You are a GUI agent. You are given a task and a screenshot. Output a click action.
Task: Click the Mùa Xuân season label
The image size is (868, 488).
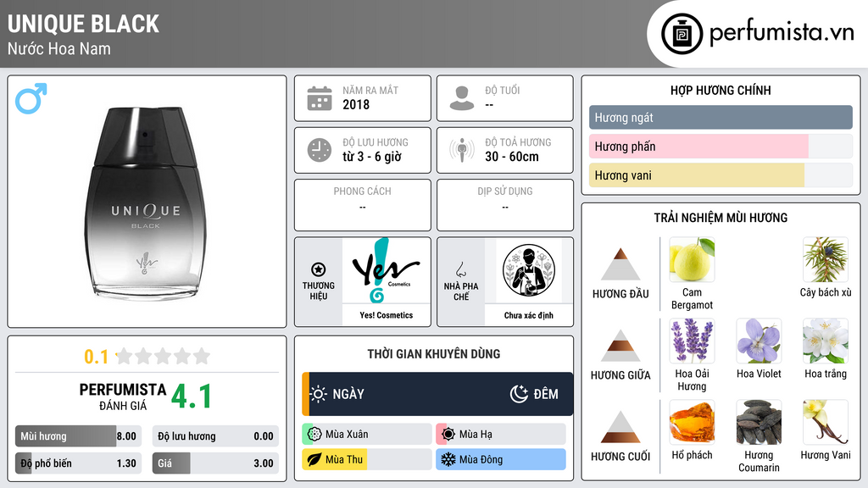click(347, 435)
